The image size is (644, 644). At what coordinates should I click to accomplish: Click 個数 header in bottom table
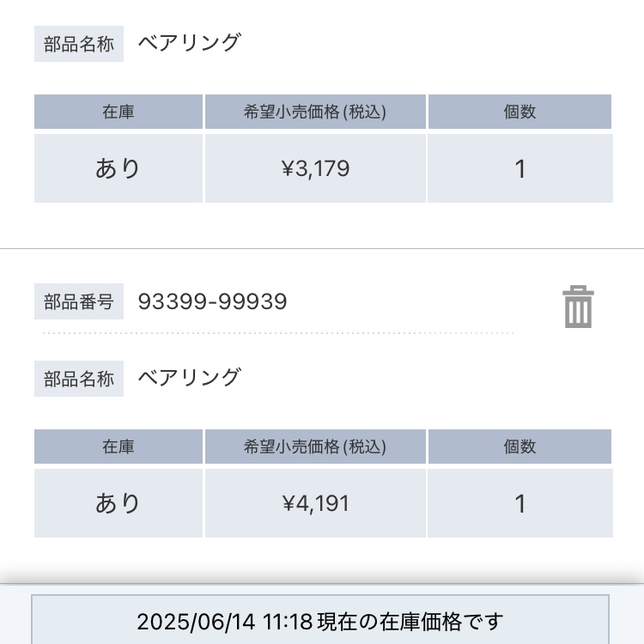coord(519,447)
